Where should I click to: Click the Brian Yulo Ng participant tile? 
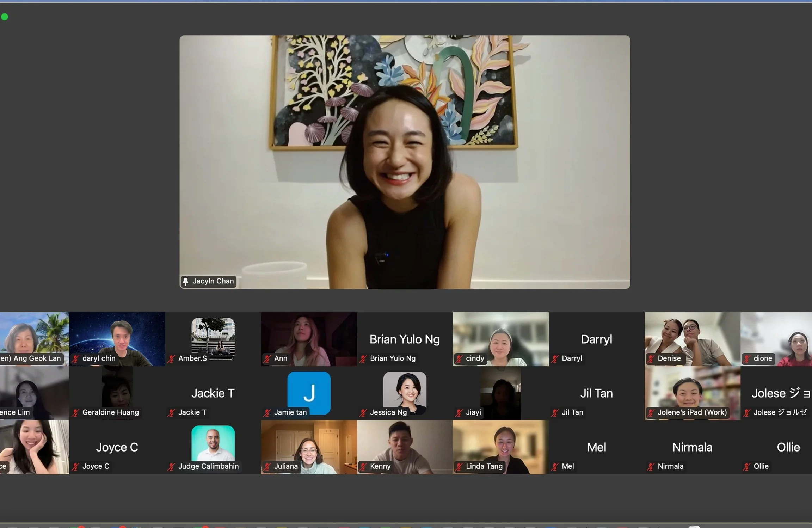[x=405, y=338]
